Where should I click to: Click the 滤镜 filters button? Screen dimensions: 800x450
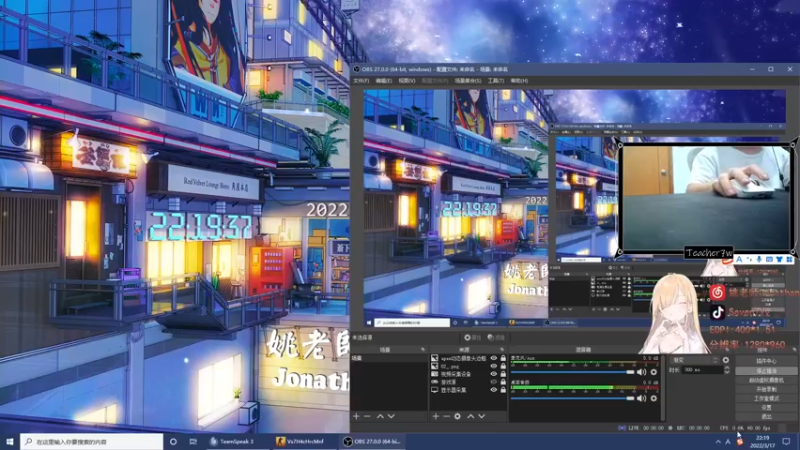pyautogui.click(x=496, y=338)
